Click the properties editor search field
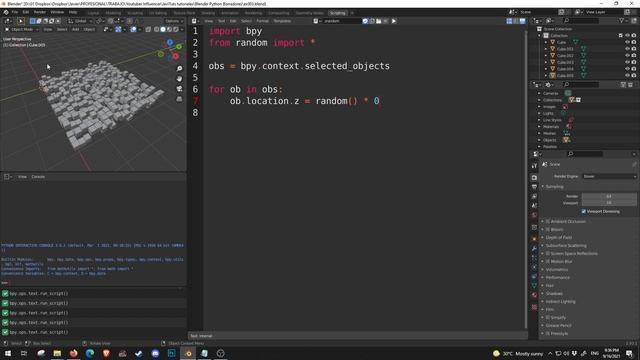 585,154
